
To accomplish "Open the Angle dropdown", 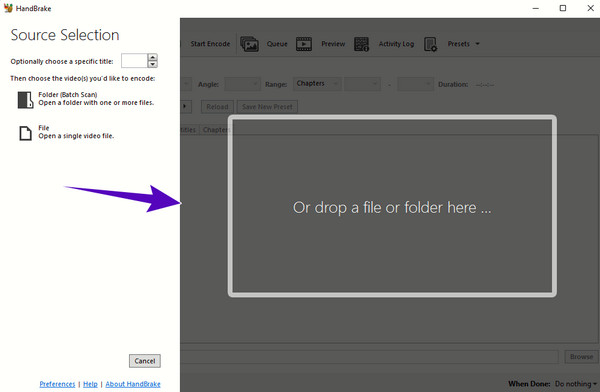I will click(242, 84).
